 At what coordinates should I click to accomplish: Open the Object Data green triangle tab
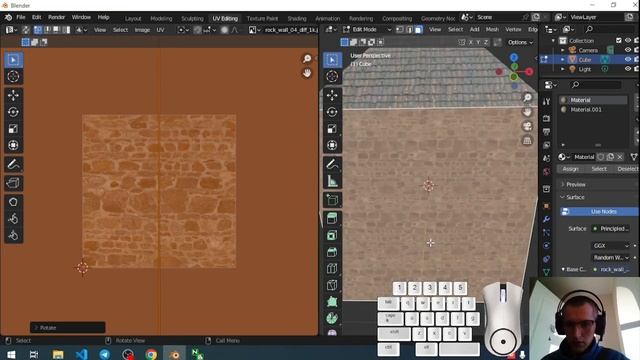tap(547, 272)
